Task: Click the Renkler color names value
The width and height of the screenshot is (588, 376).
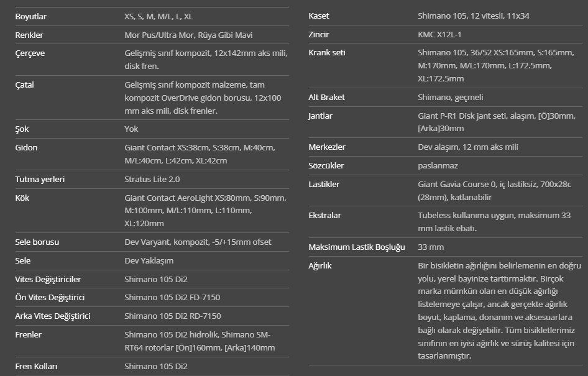Action: coord(188,35)
